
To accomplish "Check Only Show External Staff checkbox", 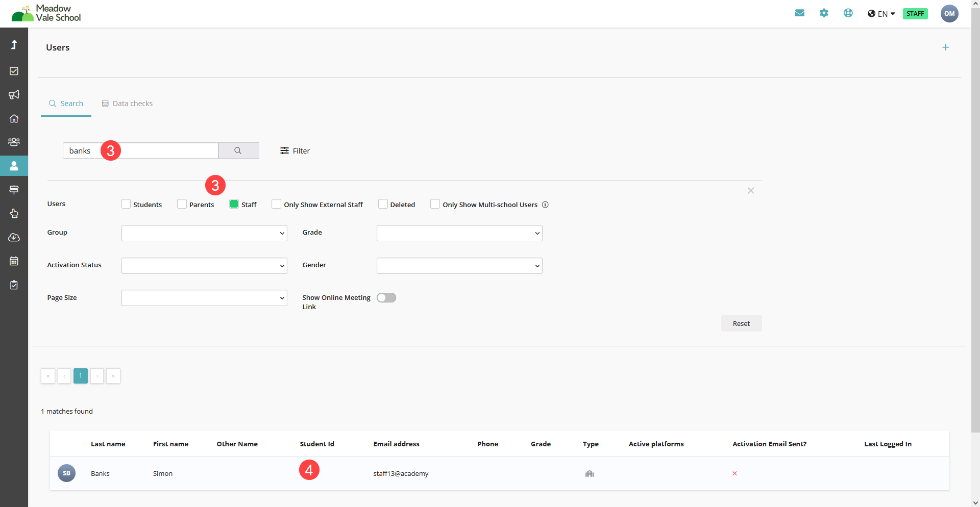I will pos(276,204).
